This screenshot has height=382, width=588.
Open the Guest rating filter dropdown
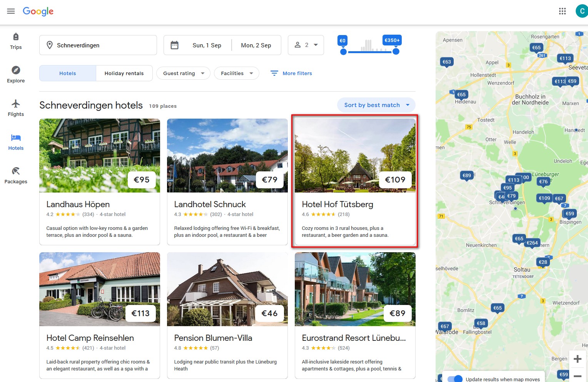coord(183,73)
